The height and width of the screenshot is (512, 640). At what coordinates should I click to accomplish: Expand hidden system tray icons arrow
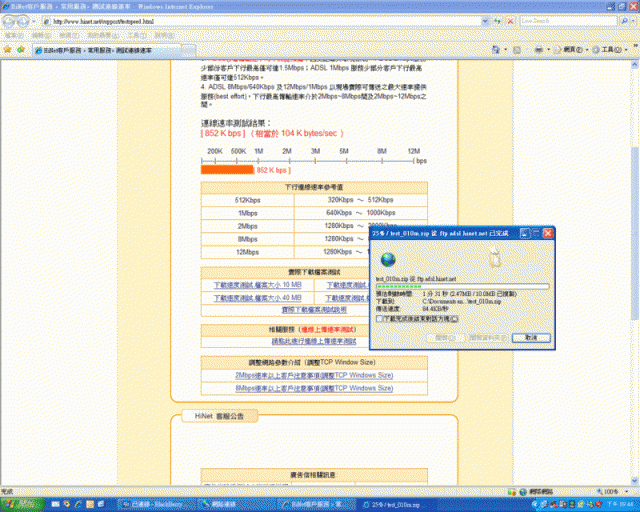(x=535, y=505)
